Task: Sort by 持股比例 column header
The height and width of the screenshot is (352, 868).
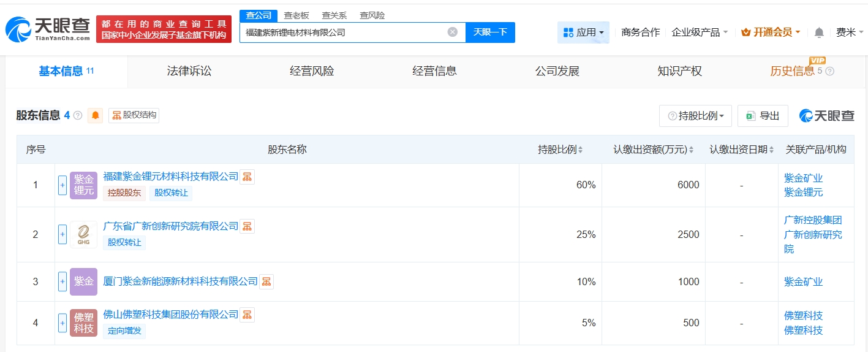Action: click(x=560, y=150)
